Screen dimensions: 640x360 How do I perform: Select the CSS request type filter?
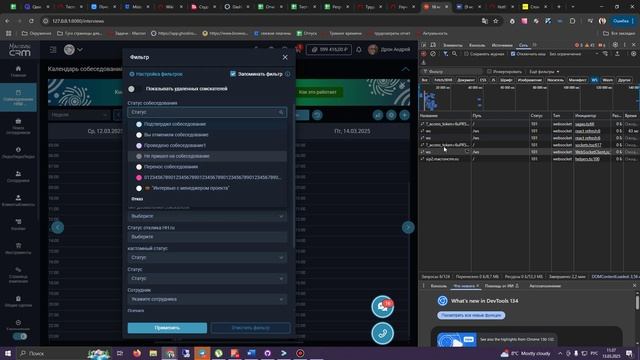[x=483, y=80]
